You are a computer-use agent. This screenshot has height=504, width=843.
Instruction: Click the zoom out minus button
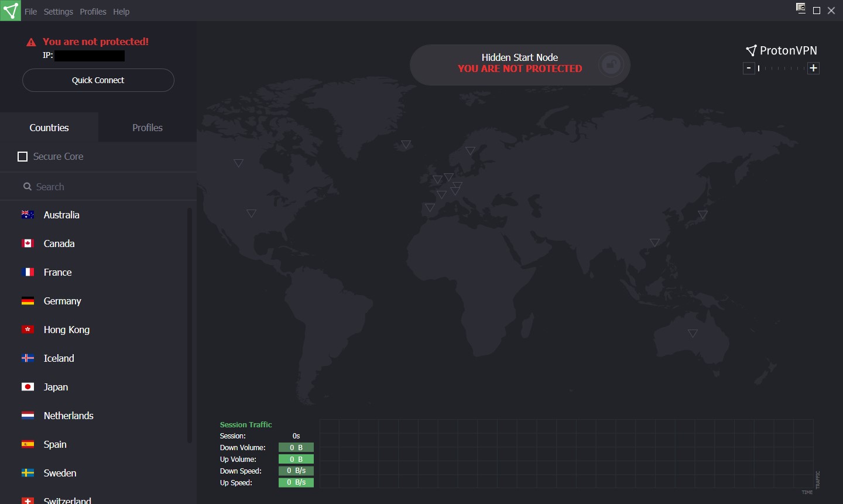[749, 68]
